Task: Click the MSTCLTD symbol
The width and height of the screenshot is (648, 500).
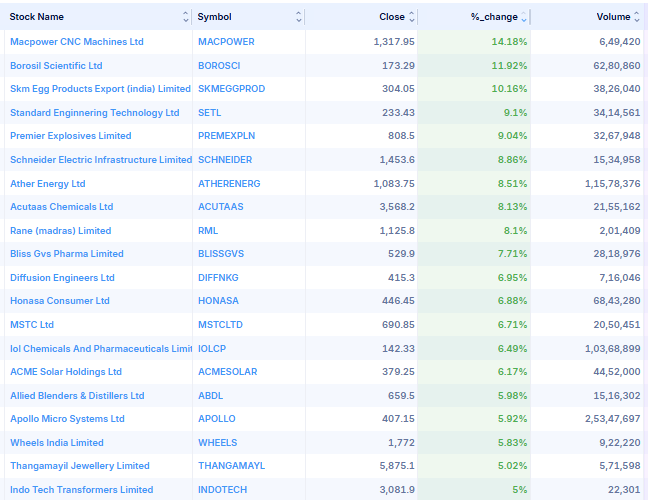Action: coord(220,325)
